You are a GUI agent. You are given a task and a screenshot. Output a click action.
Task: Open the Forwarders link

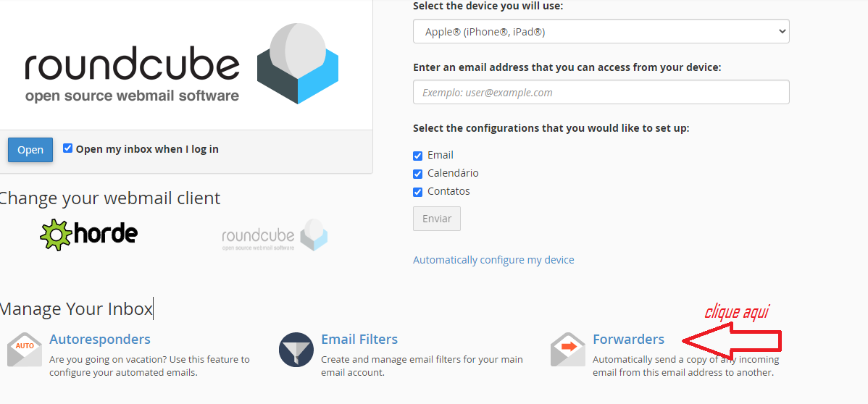point(628,339)
